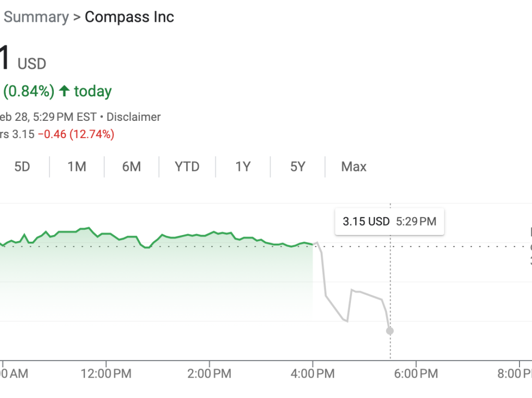Select the 1Y range tab
Image resolution: width=532 pixels, height=398 pixels.
pyautogui.click(x=243, y=167)
